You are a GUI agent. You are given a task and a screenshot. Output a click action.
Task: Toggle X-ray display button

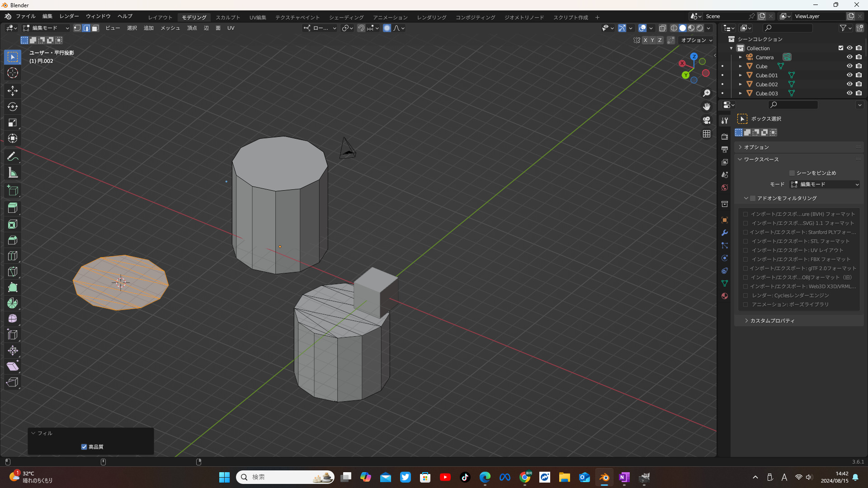tap(663, 28)
